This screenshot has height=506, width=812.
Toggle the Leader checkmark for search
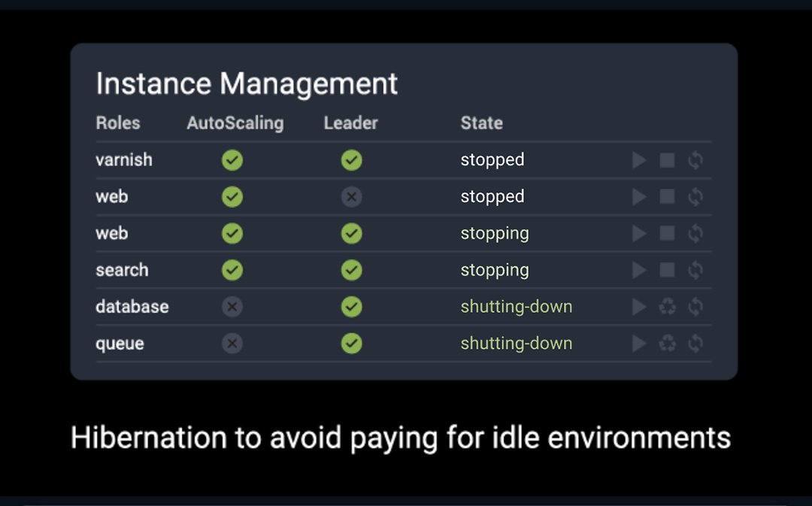point(352,271)
